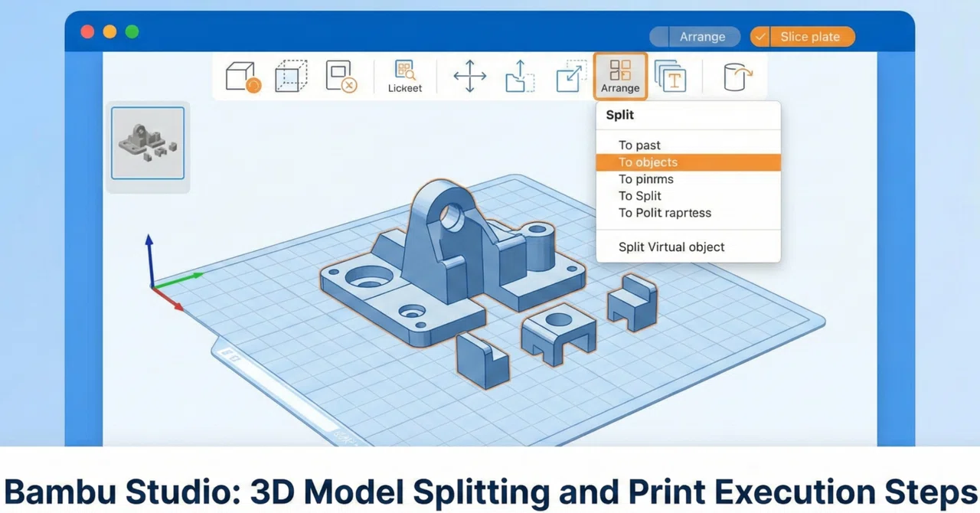Click the large bracket model on plate

click(x=452, y=264)
